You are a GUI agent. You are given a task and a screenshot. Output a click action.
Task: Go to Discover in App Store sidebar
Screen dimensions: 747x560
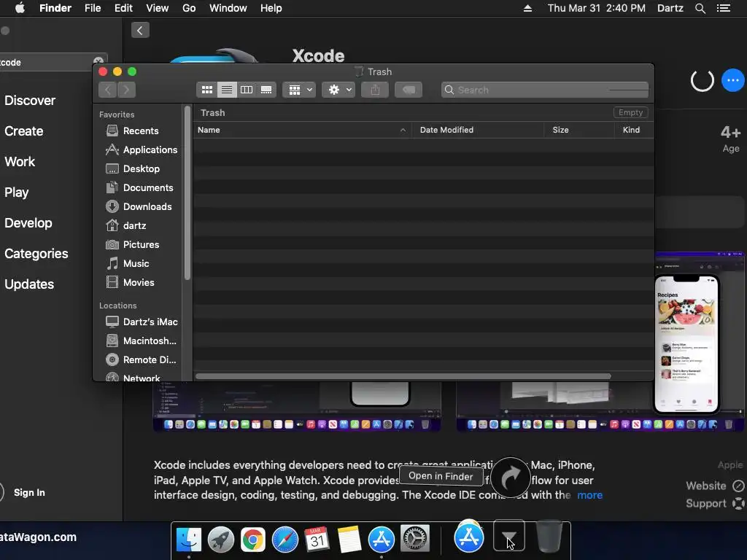click(30, 101)
